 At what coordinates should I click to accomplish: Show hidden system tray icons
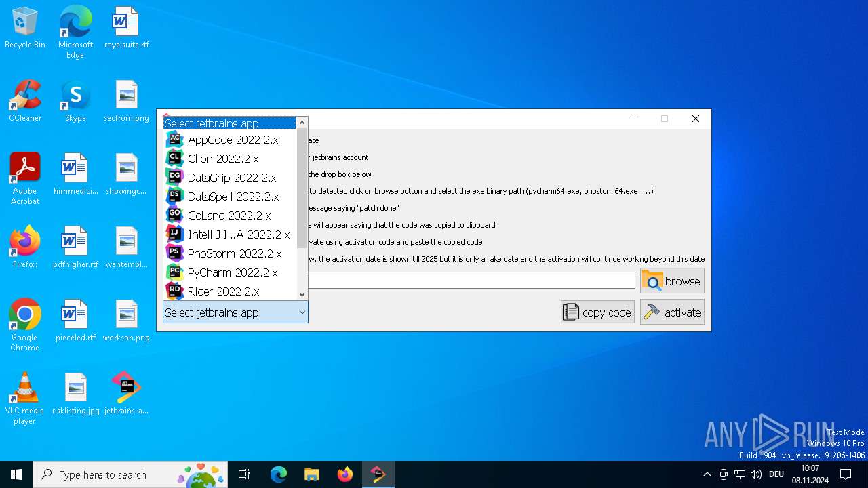[x=707, y=474]
